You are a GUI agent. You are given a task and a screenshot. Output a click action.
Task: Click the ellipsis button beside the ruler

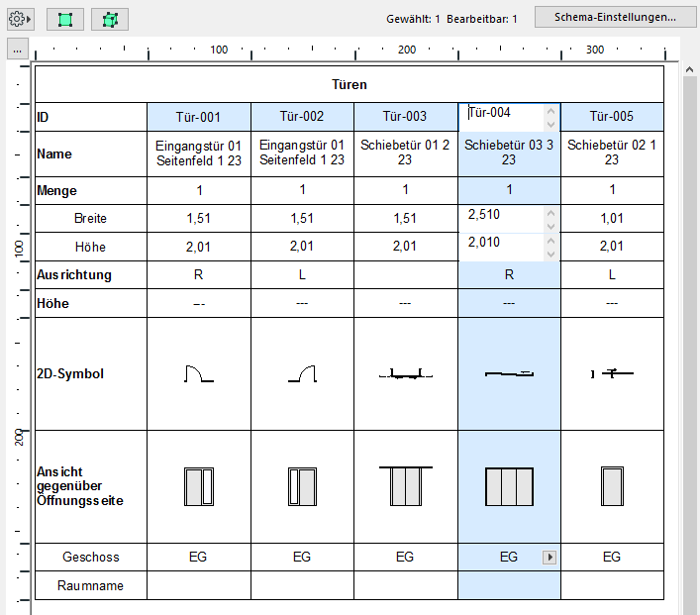[18, 50]
